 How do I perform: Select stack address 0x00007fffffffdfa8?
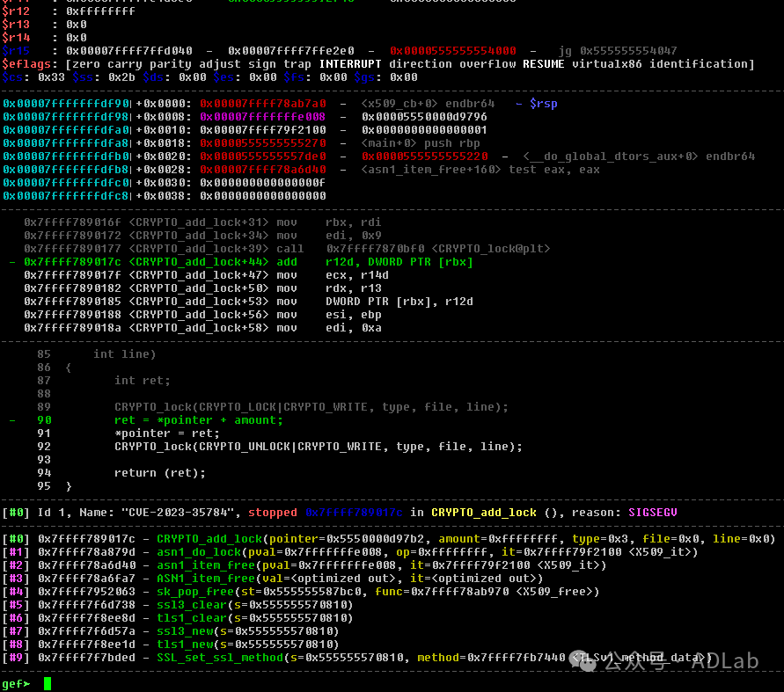tap(66, 143)
